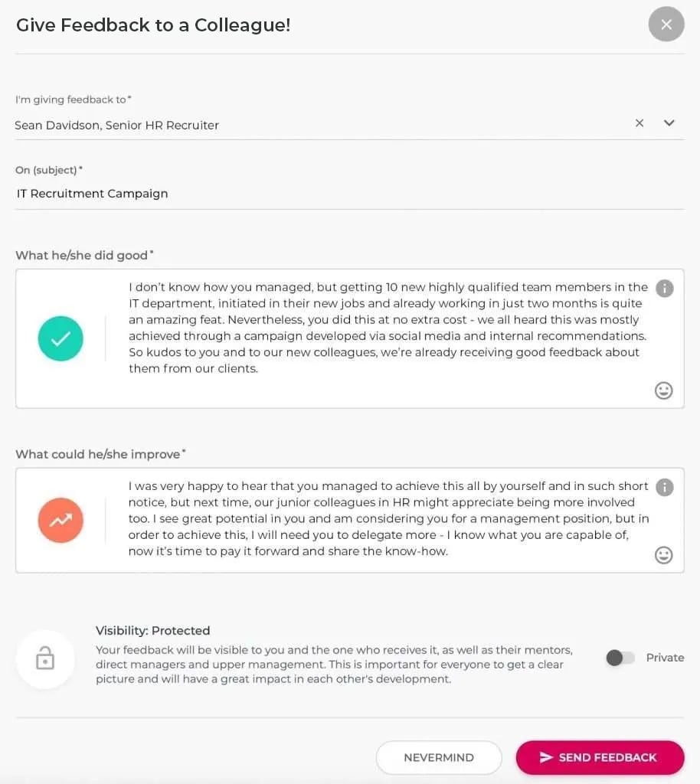This screenshot has height=784, width=700.
Task: Click the green checkmark icon beside positive feedback
Action: (x=61, y=338)
